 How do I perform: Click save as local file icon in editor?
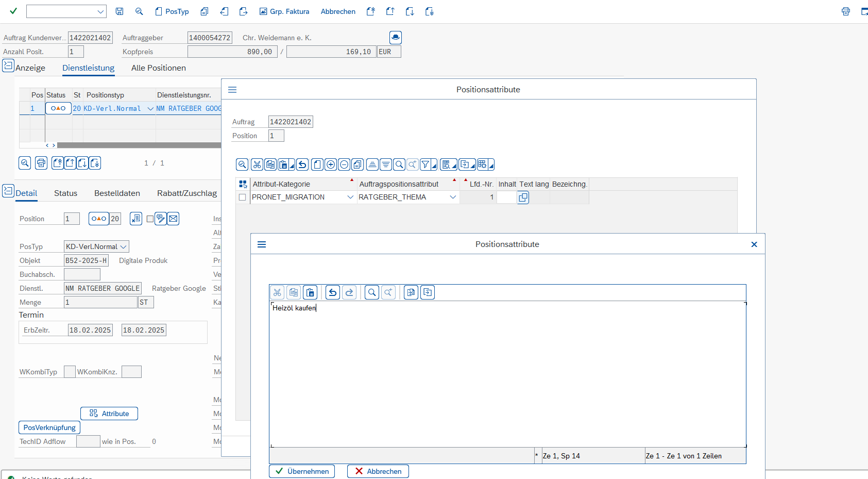pos(428,293)
